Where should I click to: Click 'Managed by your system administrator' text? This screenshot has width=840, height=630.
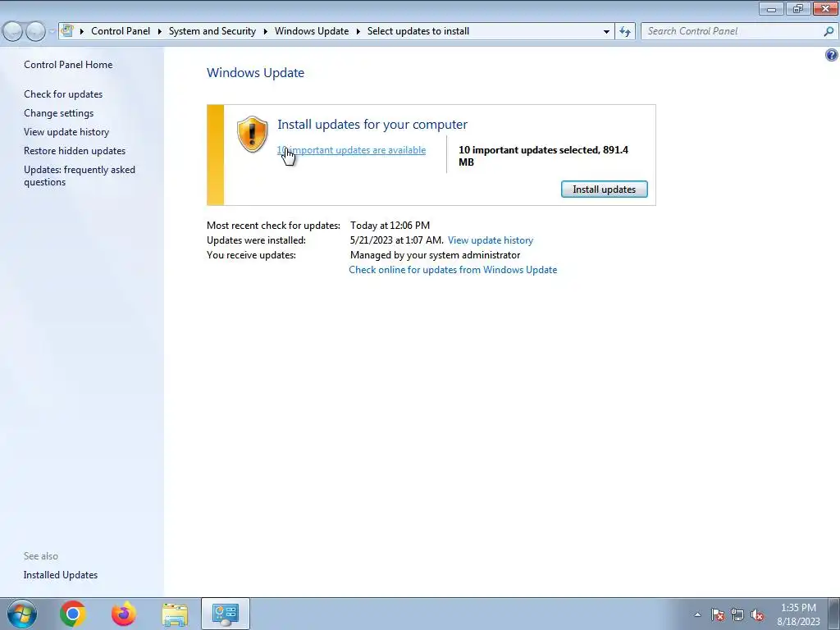435,255
